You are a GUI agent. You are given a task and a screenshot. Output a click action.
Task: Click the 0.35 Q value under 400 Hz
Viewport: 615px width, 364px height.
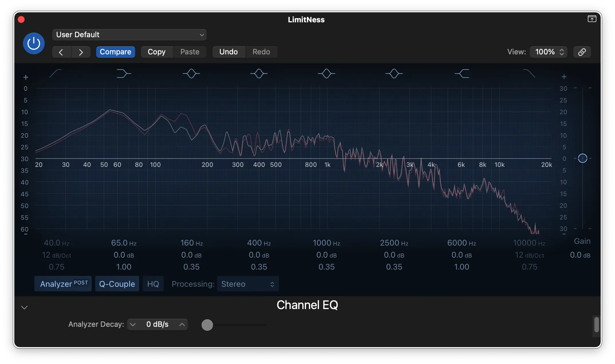pos(259,267)
